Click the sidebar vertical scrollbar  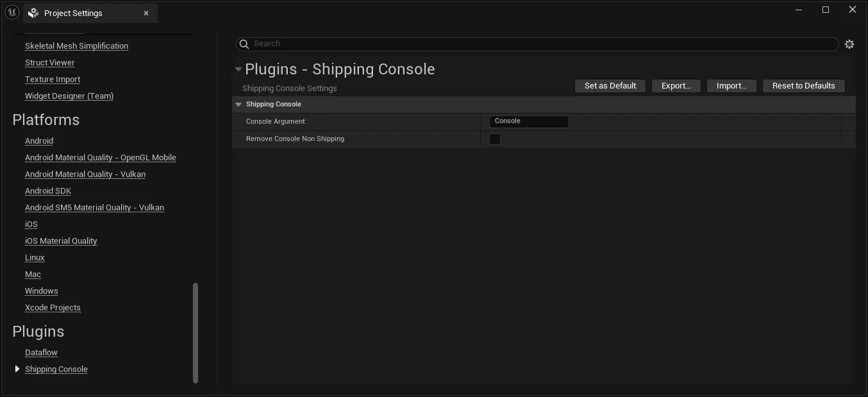pos(196,332)
